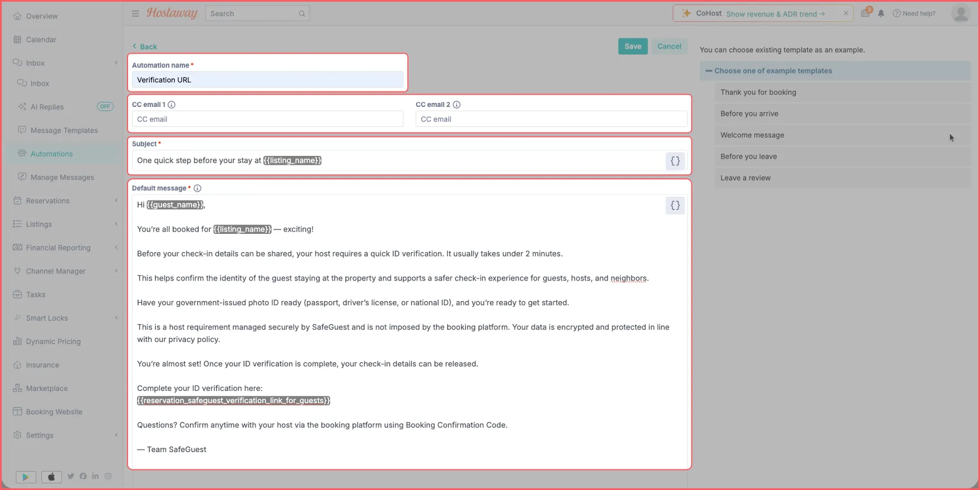This screenshot has width=980, height=490.
Task: Expand Channel Manager sidebar section
Action: 116,271
